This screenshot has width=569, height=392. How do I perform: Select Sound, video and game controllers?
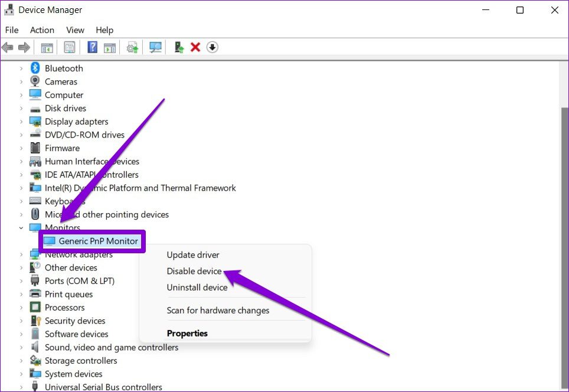click(x=112, y=348)
